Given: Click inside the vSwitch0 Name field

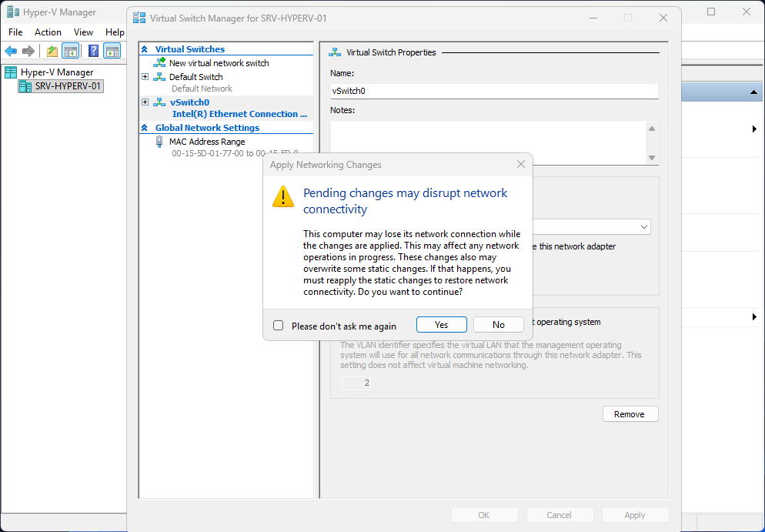Looking at the screenshot, I should (x=494, y=90).
